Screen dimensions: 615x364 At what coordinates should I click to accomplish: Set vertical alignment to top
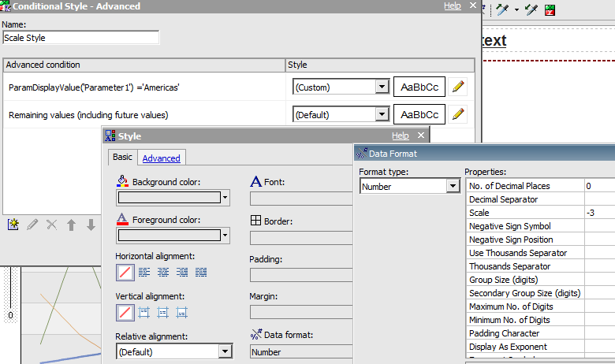click(x=144, y=313)
